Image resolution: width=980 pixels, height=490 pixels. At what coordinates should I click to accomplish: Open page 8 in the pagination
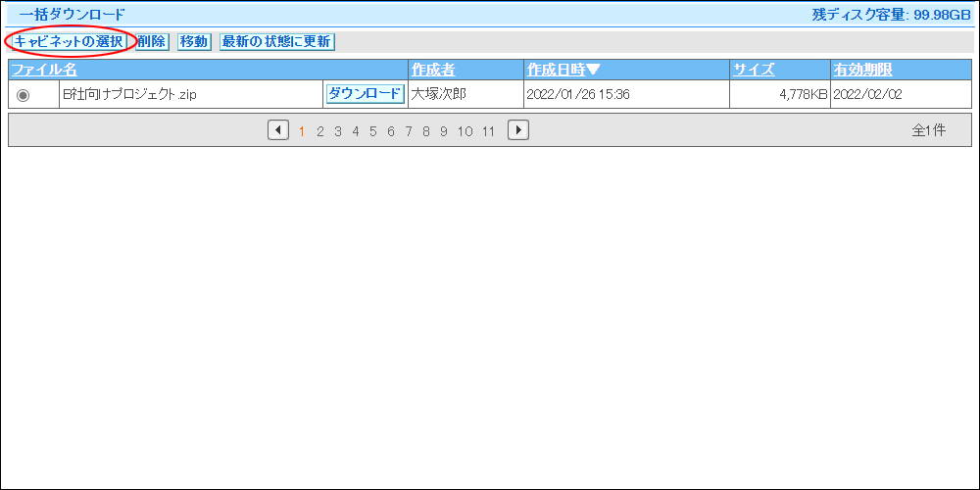click(425, 131)
